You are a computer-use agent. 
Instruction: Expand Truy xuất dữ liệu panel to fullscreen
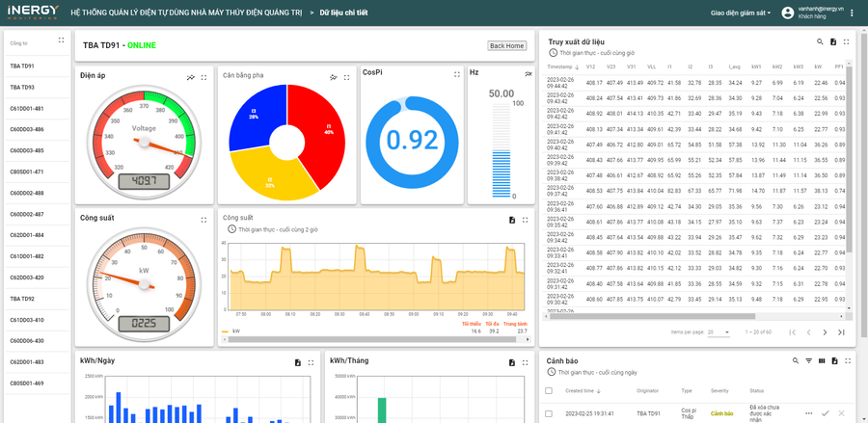pyautogui.click(x=846, y=41)
